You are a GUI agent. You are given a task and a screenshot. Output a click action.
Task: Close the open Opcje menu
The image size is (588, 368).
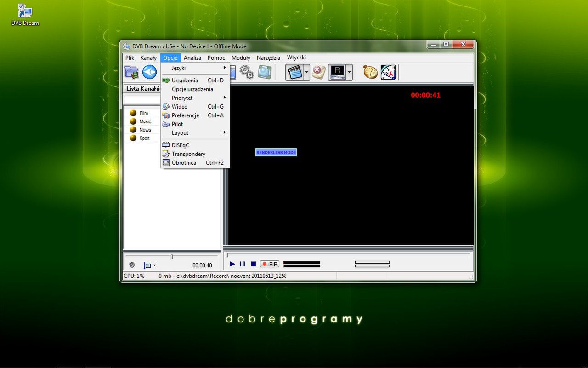[x=170, y=58]
